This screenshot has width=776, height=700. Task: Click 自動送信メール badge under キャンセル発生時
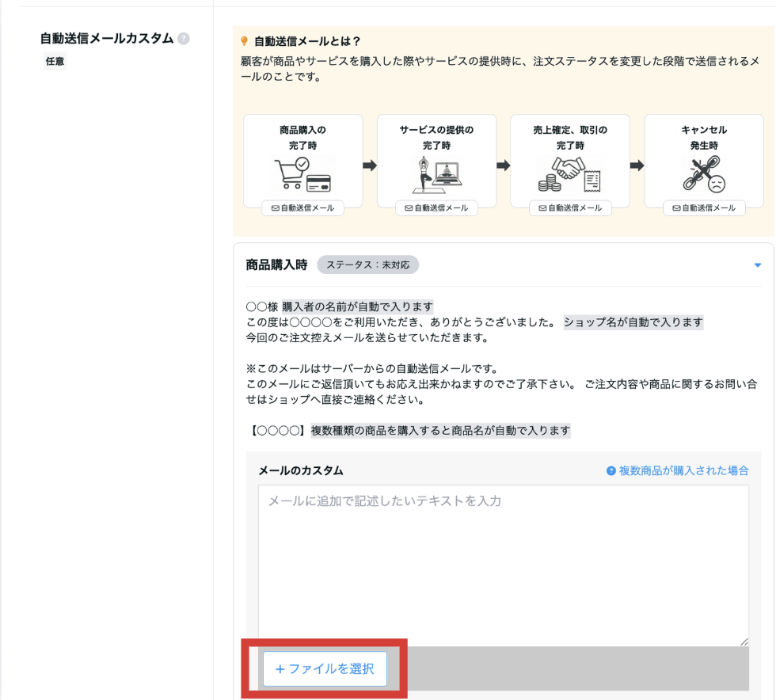[704, 208]
